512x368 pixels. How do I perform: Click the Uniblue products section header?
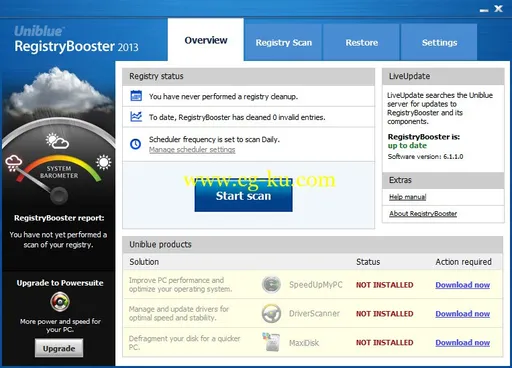312,245
